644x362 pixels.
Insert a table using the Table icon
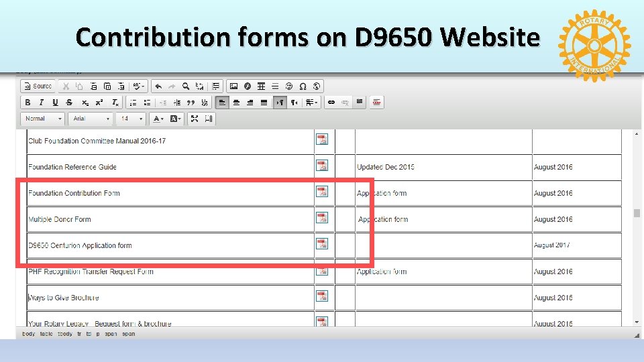click(x=261, y=86)
